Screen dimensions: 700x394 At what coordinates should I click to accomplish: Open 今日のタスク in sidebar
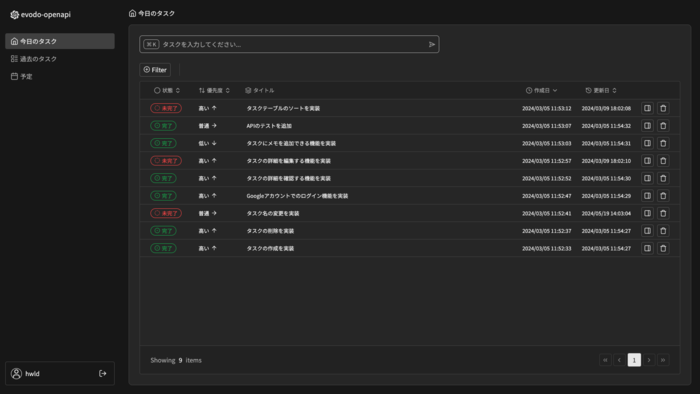pyautogui.click(x=60, y=41)
